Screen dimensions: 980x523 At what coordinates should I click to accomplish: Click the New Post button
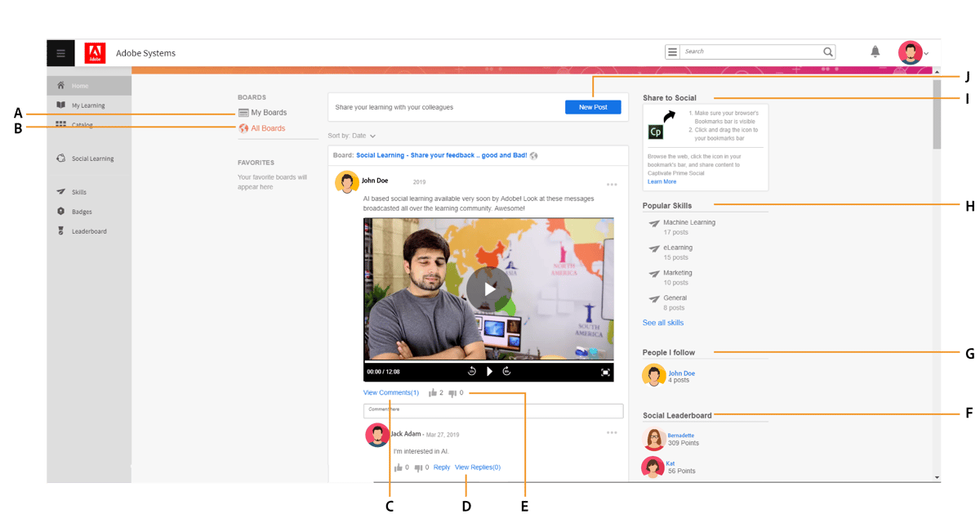593,107
